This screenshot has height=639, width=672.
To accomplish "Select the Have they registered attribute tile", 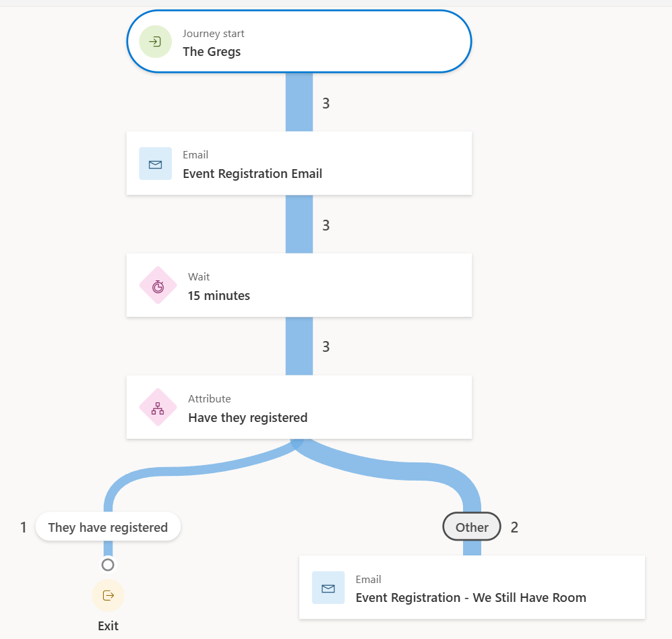I will (x=299, y=408).
